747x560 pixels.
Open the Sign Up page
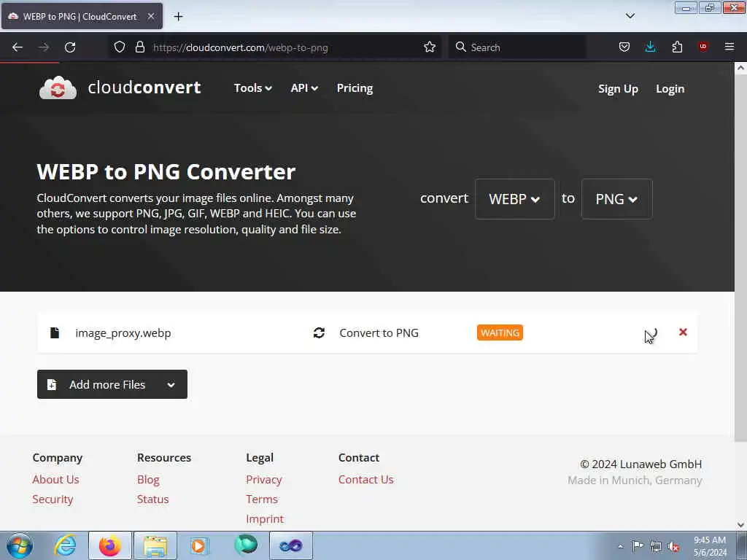coord(618,89)
